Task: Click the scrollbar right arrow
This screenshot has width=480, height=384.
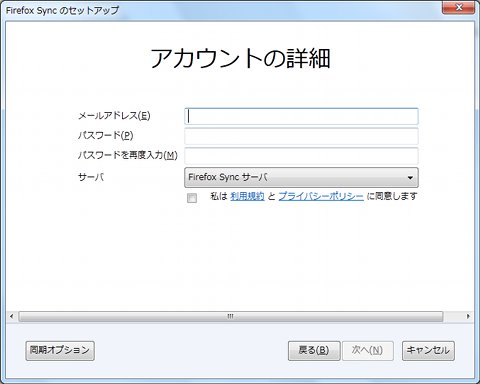Action: pos(468,316)
